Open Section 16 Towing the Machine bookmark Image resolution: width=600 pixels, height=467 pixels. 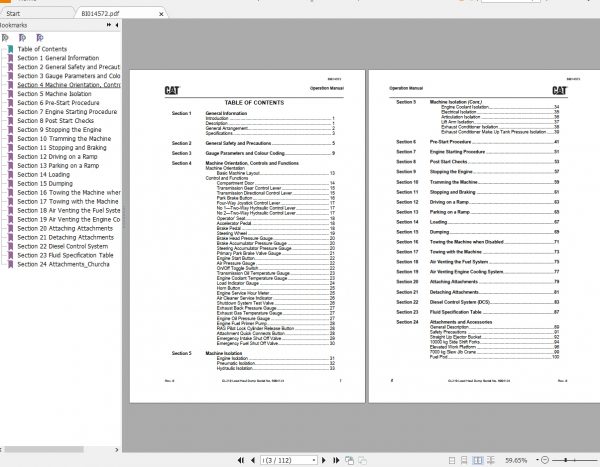[68, 193]
